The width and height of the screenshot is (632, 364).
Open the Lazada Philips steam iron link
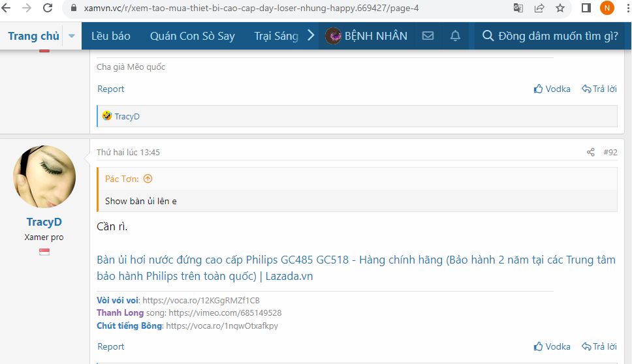click(x=356, y=267)
